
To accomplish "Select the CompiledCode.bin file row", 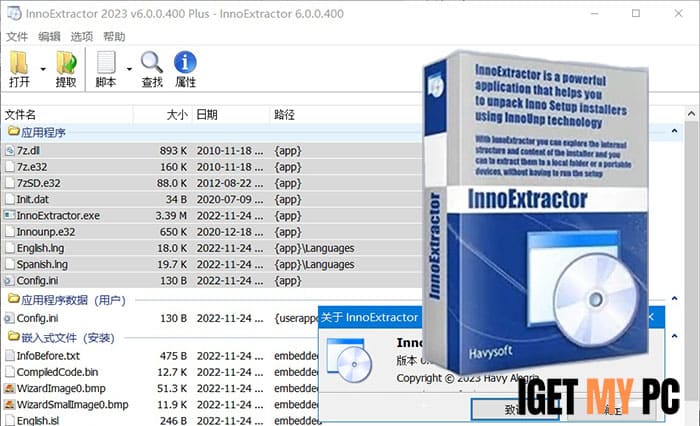I will (161, 372).
